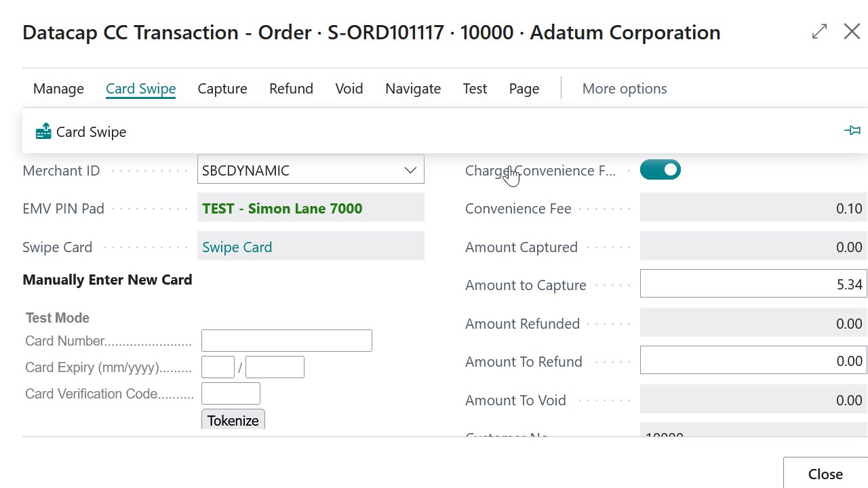The image size is (868, 488).
Task: Open the Manage menu
Action: coord(58,88)
